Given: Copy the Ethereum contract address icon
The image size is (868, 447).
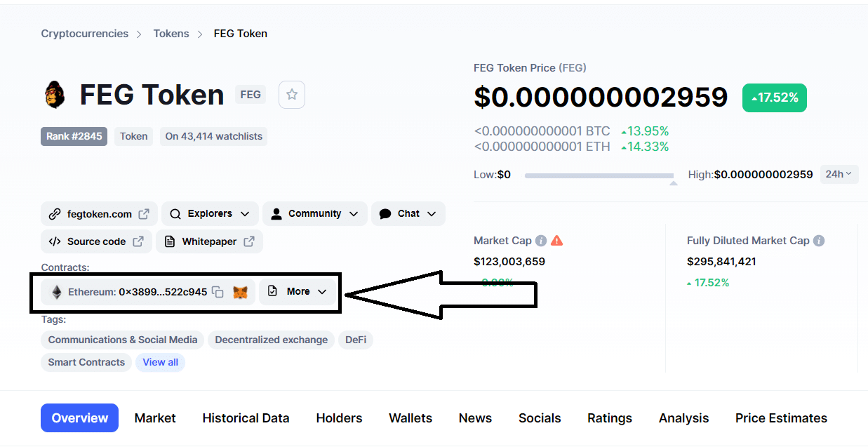Looking at the screenshot, I should click(x=218, y=292).
